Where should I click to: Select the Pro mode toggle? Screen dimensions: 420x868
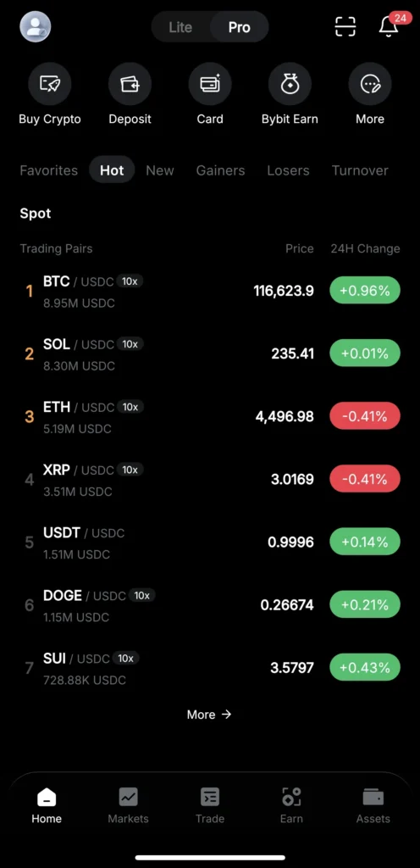[240, 27]
